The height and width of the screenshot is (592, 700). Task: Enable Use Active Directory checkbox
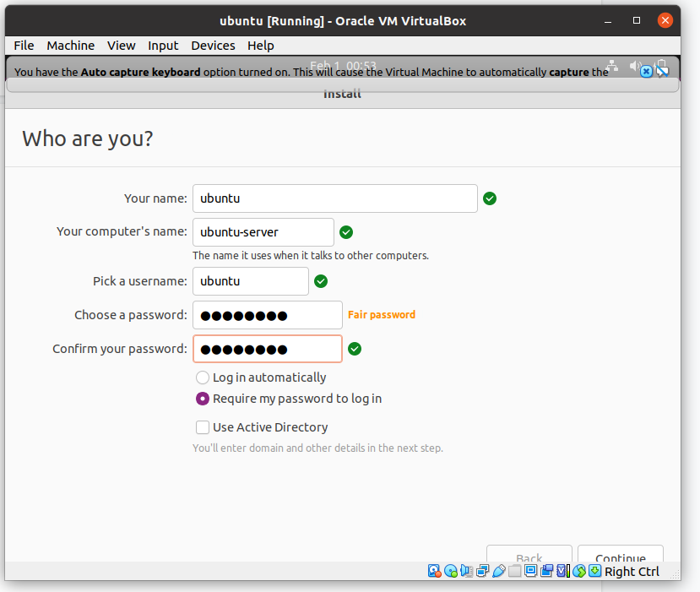click(x=203, y=427)
